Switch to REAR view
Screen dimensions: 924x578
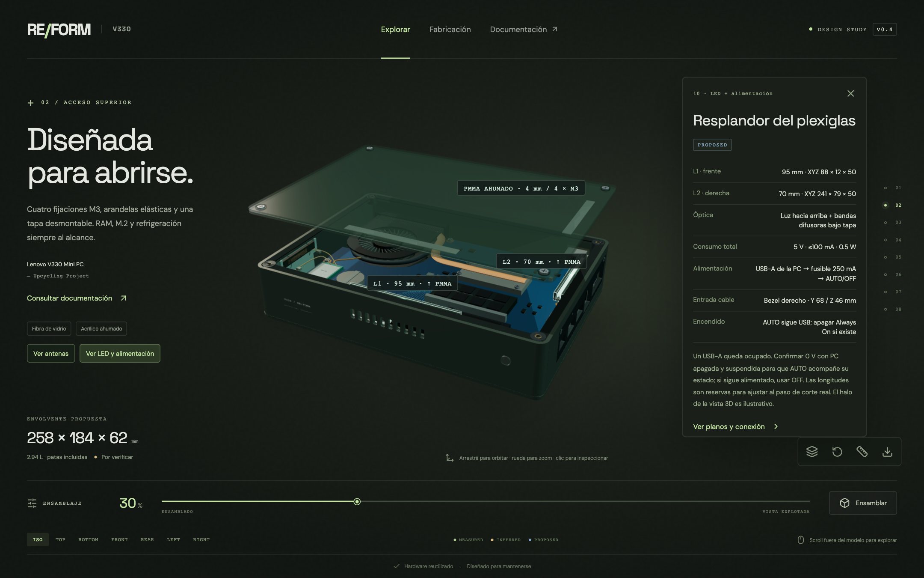click(147, 539)
